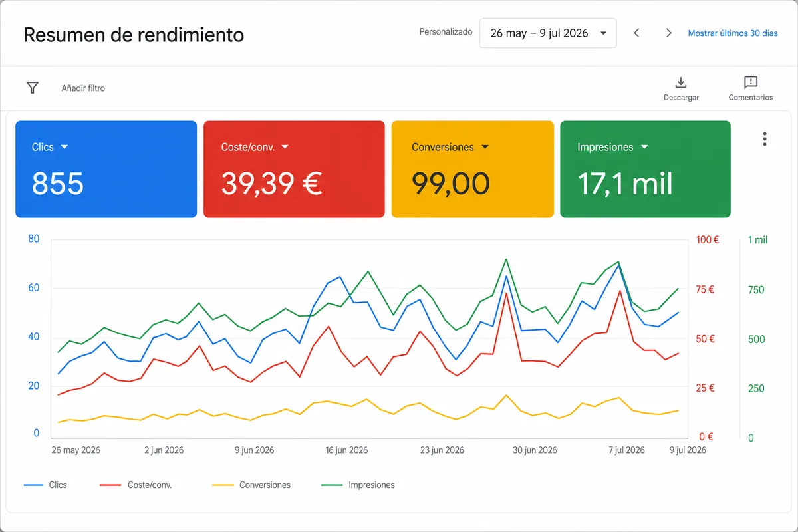Click the 99,00 conversions value
Screen dimensions: 798x532
coord(451,184)
